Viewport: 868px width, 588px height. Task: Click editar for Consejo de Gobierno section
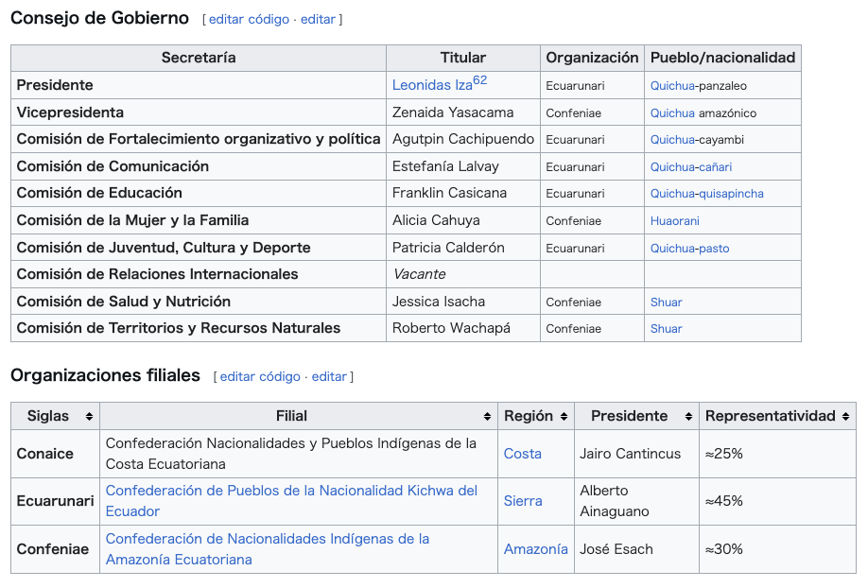[319, 19]
